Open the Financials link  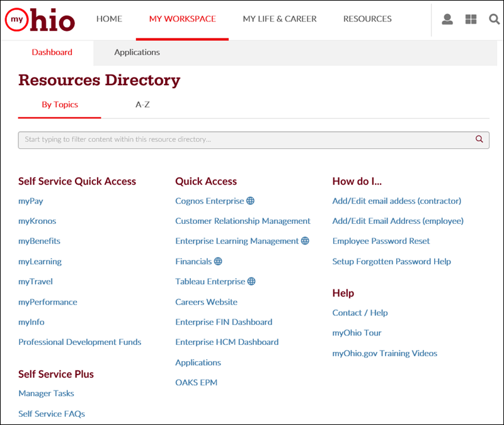[x=193, y=262]
